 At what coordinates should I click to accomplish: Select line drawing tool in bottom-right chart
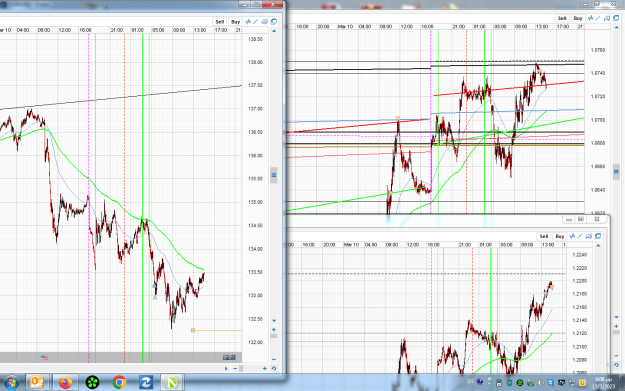coord(580,236)
